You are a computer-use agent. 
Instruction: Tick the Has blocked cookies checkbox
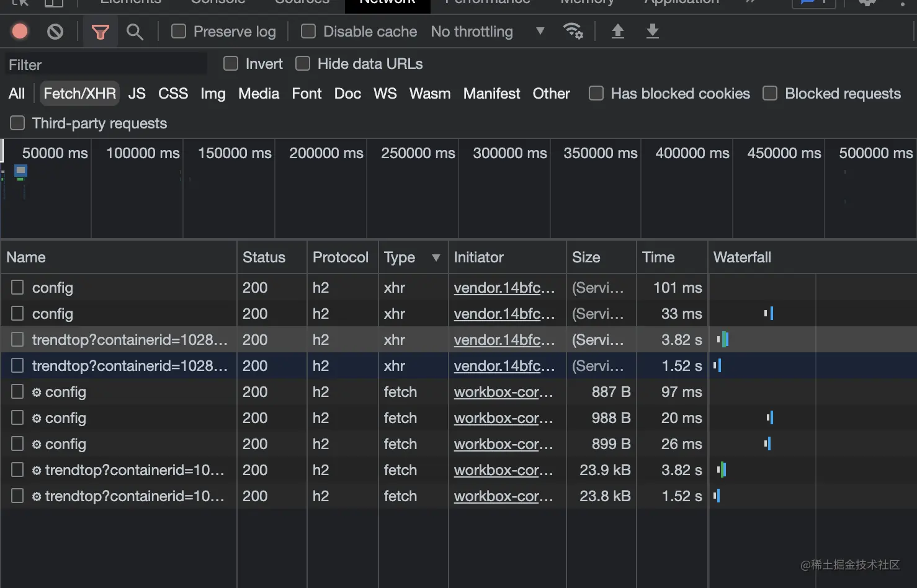pyautogui.click(x=596, y=93)
